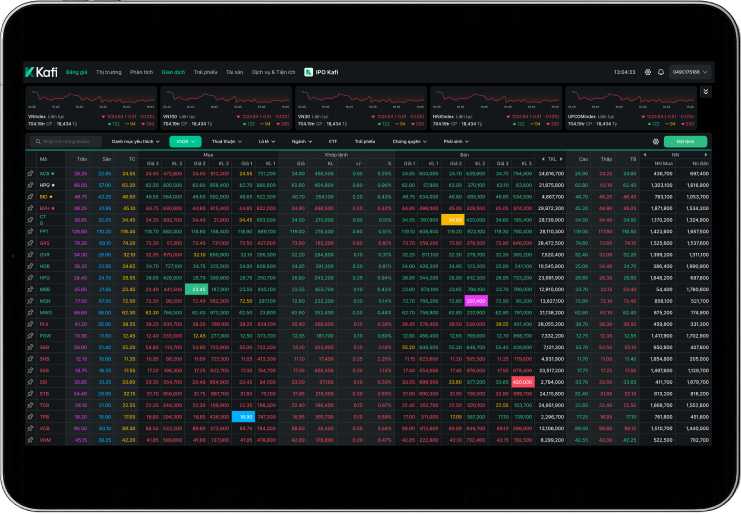The height and width of the screenshot is (514, 741).
Task: Click the Đặt lệnh button
Action: [x=685, y=142]
